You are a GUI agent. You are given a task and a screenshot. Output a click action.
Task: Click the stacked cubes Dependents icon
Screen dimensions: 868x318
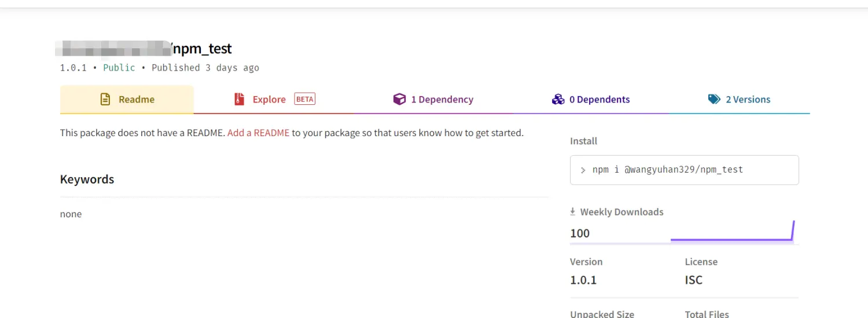coord(558,100)
